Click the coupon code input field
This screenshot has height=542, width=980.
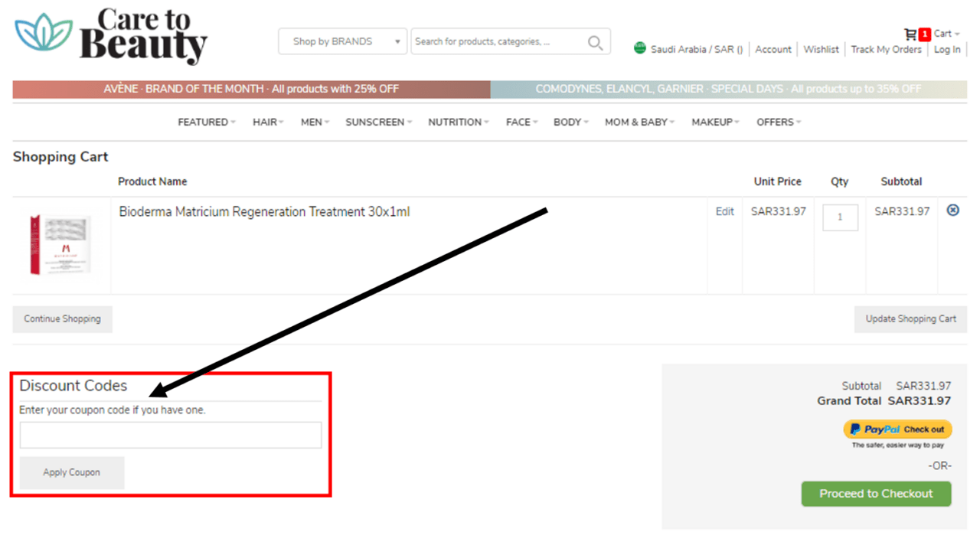coord(171,435)
